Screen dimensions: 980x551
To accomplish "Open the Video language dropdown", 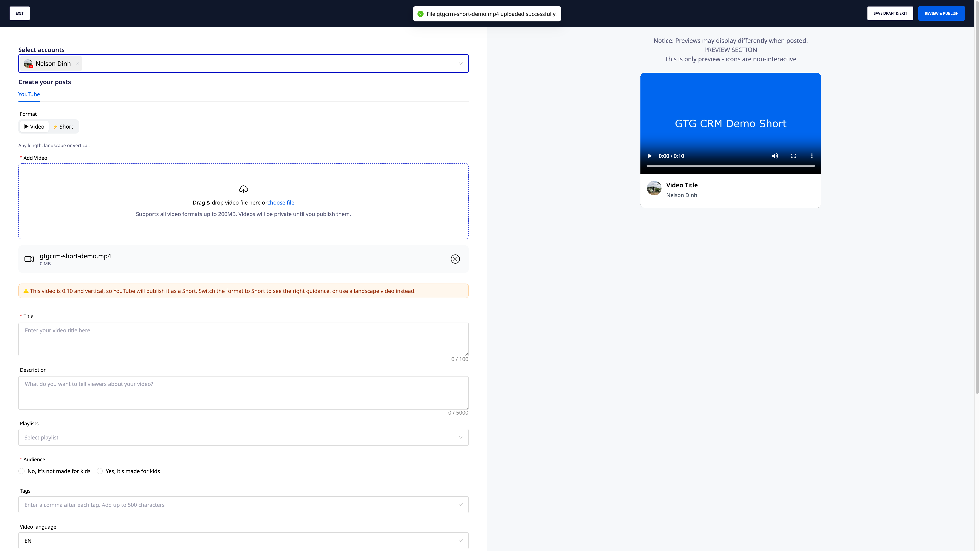I will point(243,541).
